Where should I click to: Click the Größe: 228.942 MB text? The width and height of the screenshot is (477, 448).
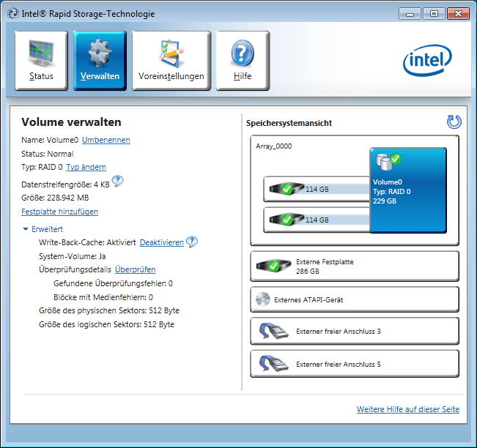(55, 198)
